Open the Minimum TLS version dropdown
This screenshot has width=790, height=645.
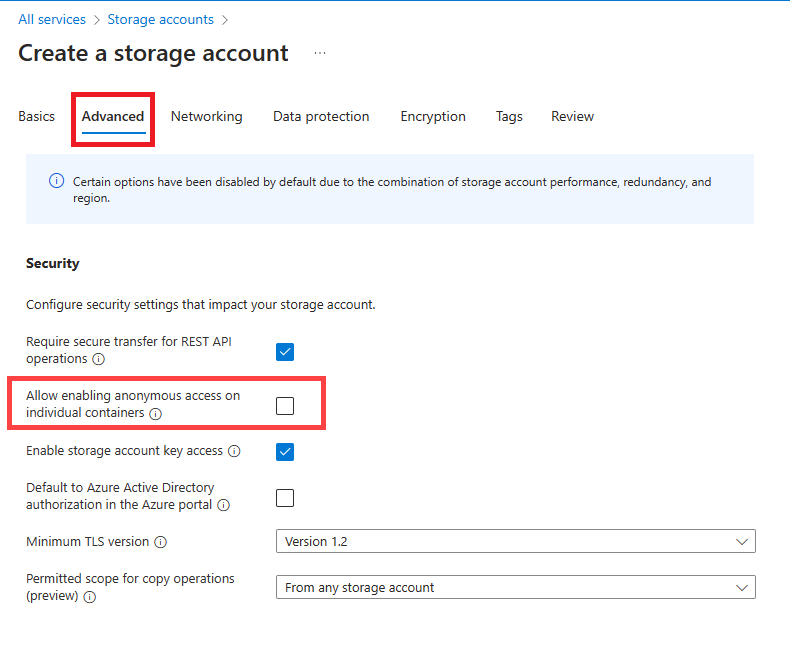pyautogui.click(x=515, y=542)
